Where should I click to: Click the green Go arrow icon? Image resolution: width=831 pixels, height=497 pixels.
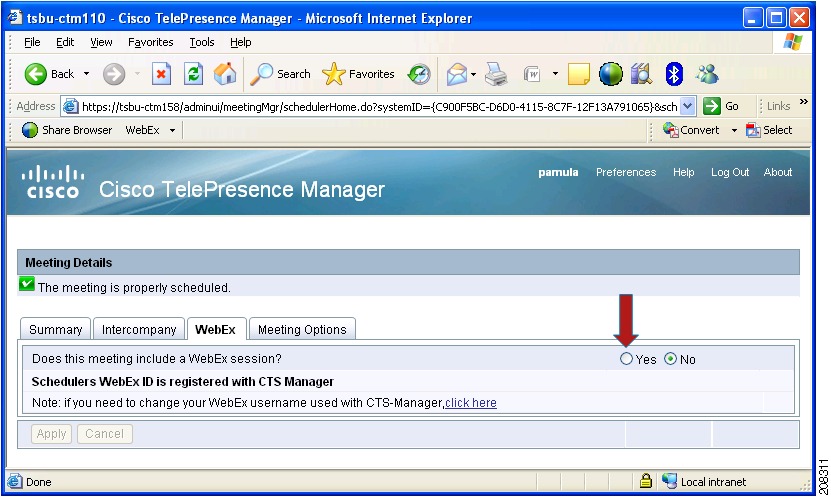712,106
